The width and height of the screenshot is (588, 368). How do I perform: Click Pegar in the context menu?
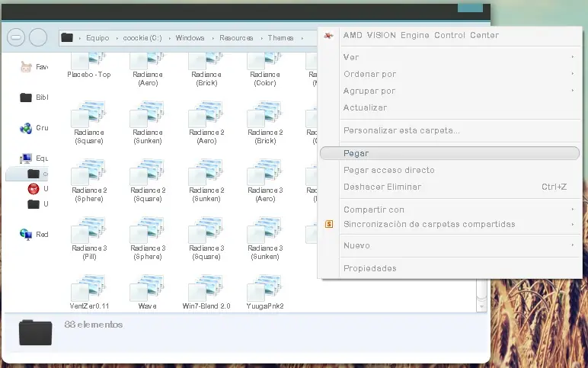click(x=450, y=153)
